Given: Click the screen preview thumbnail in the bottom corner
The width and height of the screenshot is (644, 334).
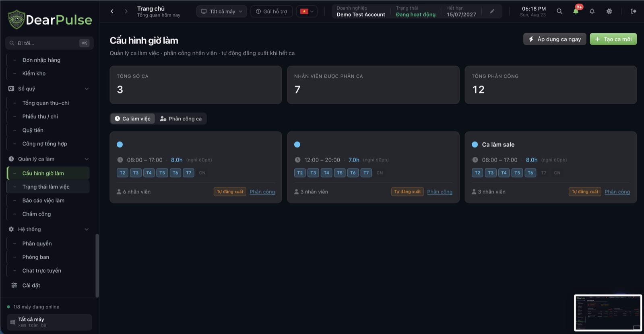Looking at the screenshot, I should click(x=608, y=313).
